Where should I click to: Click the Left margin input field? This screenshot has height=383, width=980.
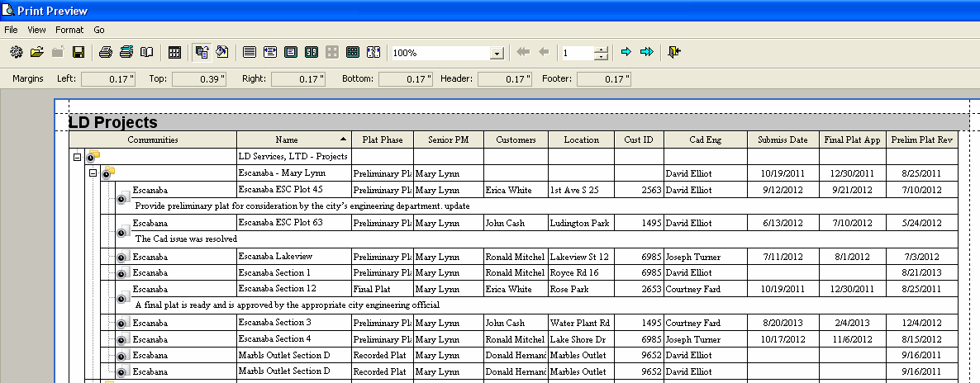coord(109,79)
